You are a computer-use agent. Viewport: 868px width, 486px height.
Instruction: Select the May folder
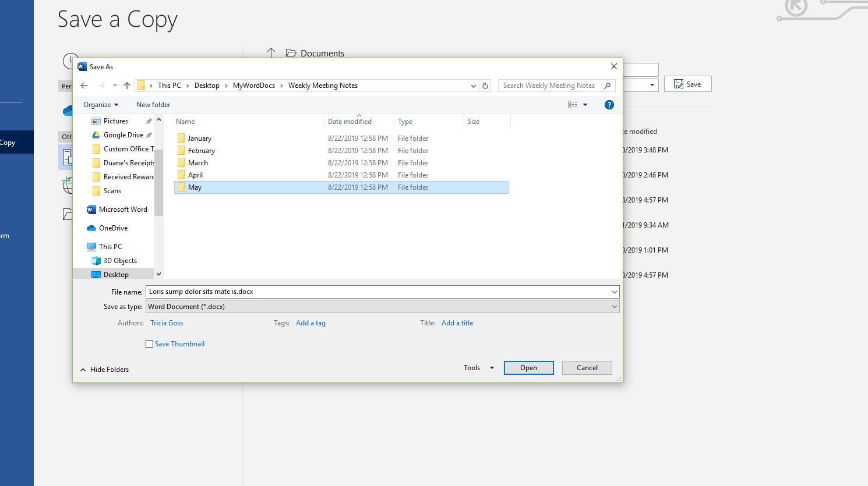pyautogui.click(x=341, y=187)
